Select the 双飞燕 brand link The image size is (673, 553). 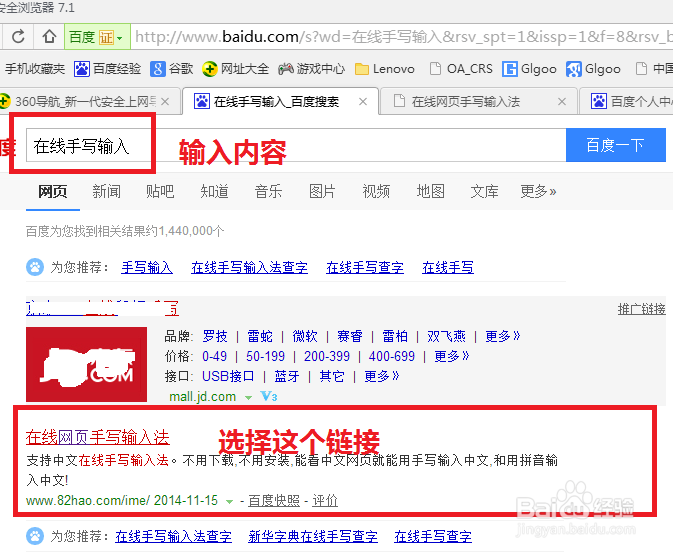[x=446, y=336]
